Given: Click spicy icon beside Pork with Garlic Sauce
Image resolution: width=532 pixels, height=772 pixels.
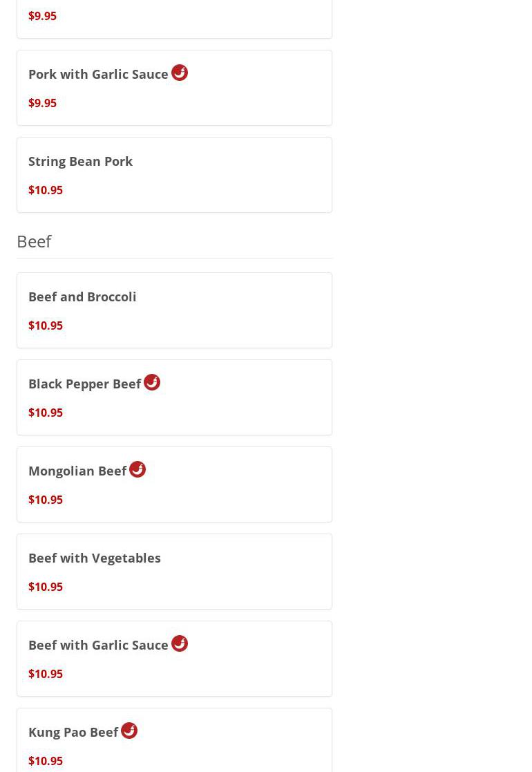Looking at the screenshot, I should 180,73.
